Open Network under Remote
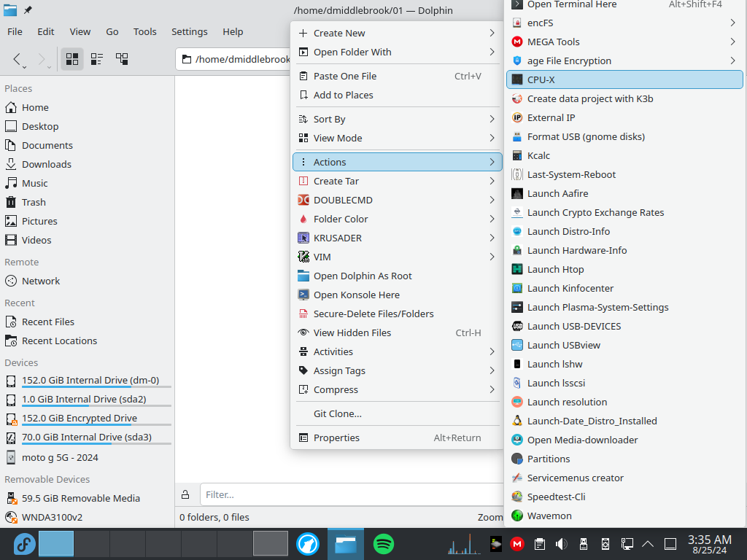Screen dimensions: 747x560 (88, 281)
